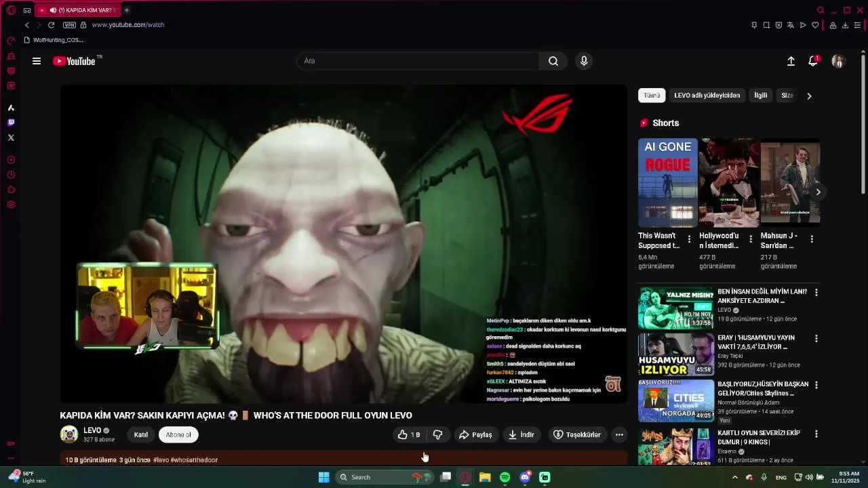868x488 pixels.
Task: Open X (Twitter) in Opera sidebar
Action: [x=11, y=138]
